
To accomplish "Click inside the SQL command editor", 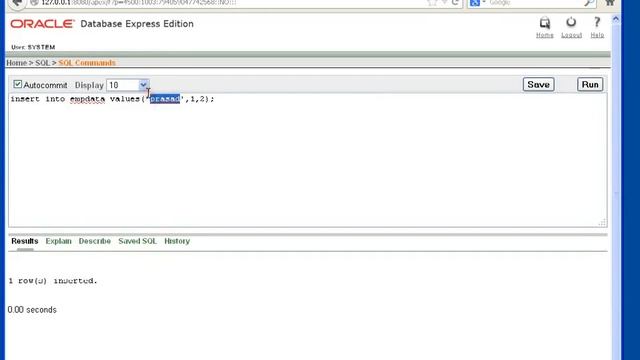I will pos(307,160).
